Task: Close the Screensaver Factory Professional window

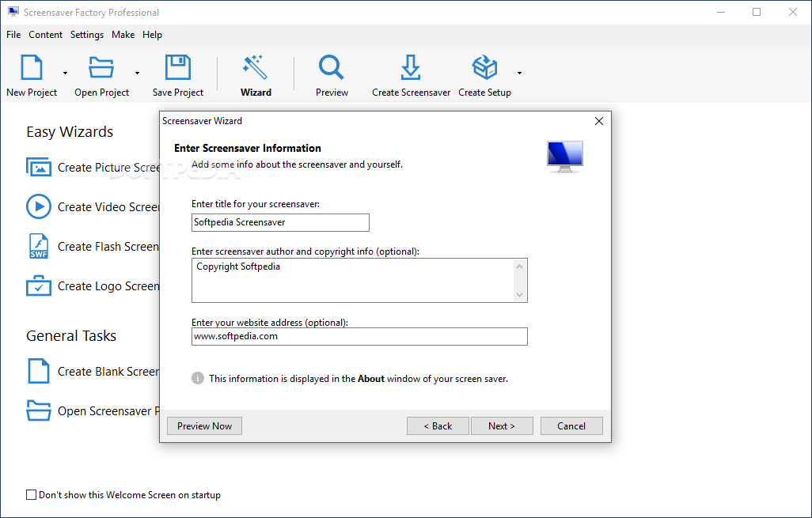Action: pyautogui.click(x=793, y=12)
